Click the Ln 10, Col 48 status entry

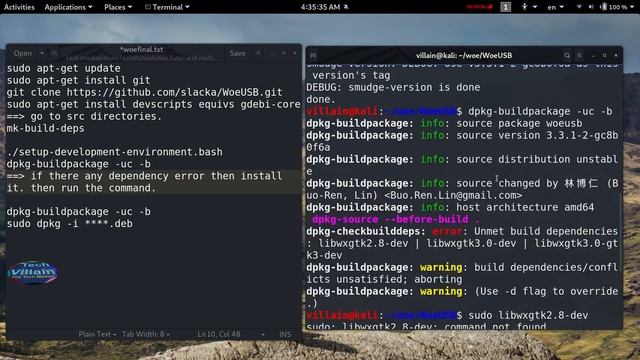point(219,334)
